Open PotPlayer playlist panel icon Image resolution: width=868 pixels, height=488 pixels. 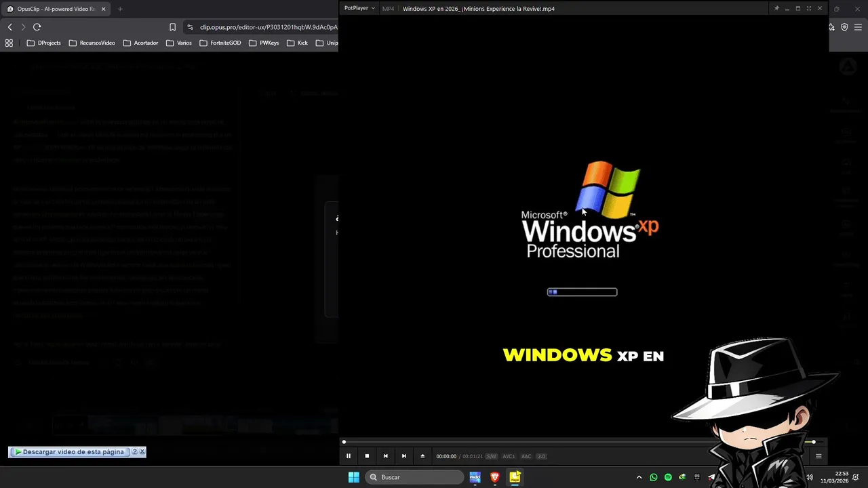click(x=818, y=456)
